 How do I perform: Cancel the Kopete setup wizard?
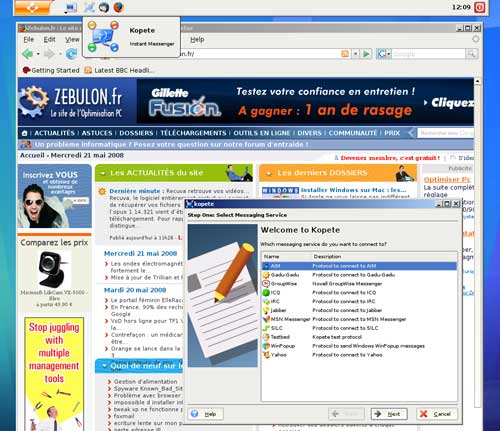436,414
